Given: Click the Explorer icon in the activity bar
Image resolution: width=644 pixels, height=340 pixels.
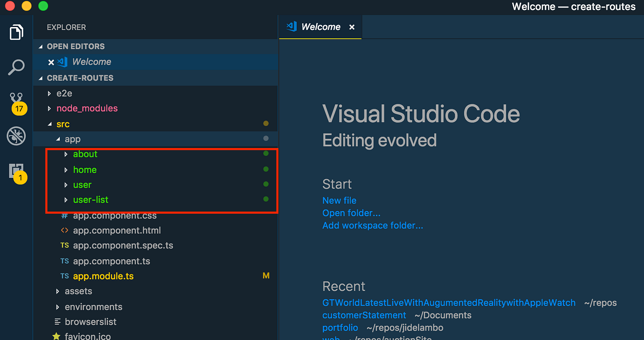Looking at the screenshot, I should point(16,32).
